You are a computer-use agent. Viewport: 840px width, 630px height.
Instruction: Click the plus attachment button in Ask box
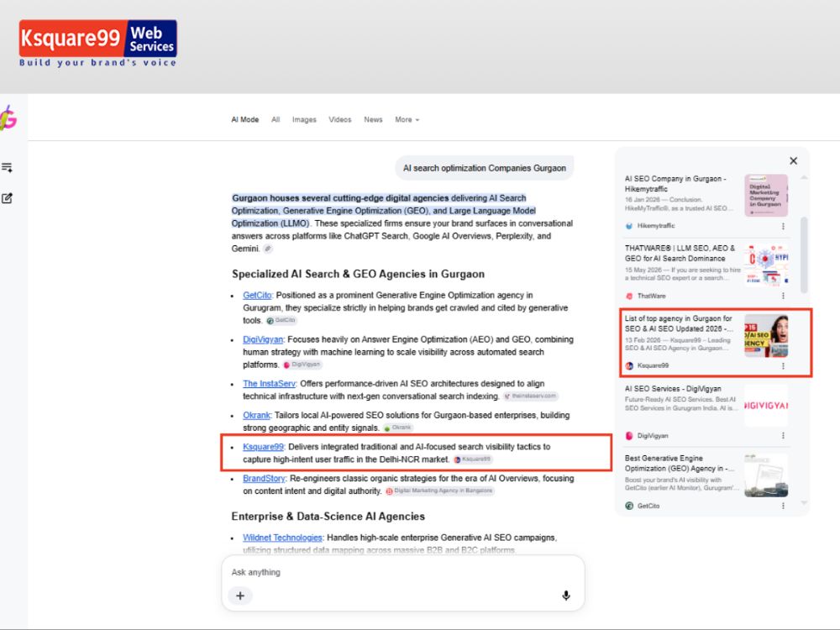click(240, 596)
